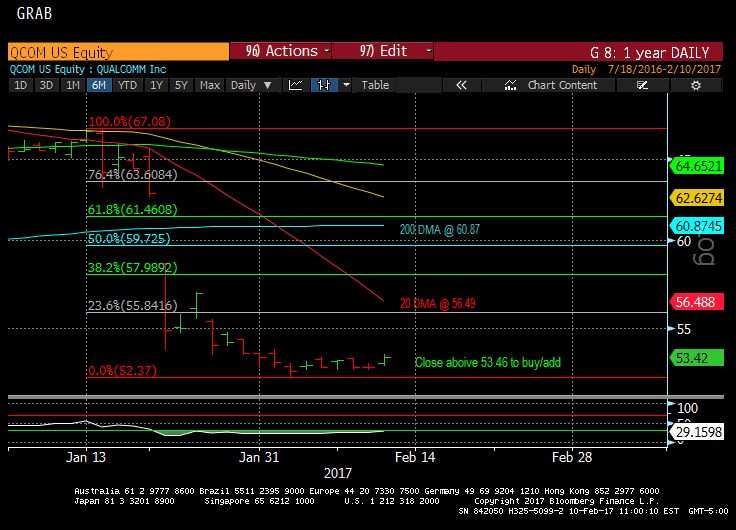Select the 6M range tab
Viewport: 736px width, 530px height.
[x=99, y=85]
